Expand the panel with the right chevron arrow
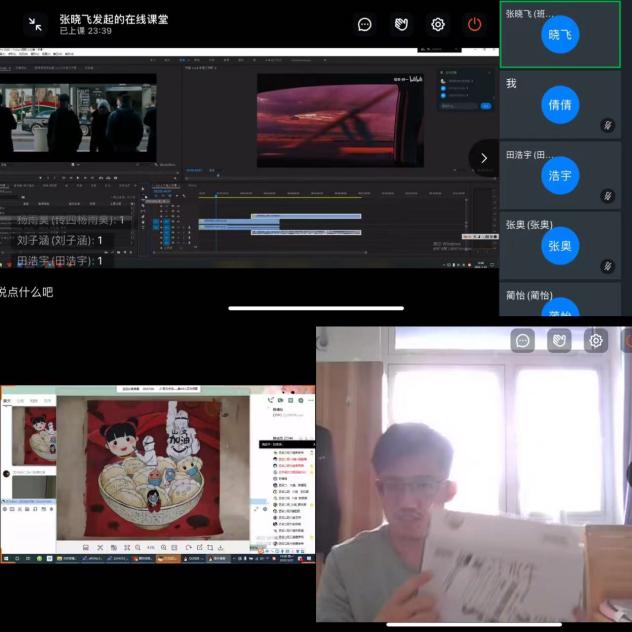Screen dimensions: 632x632 coord(484,158)
